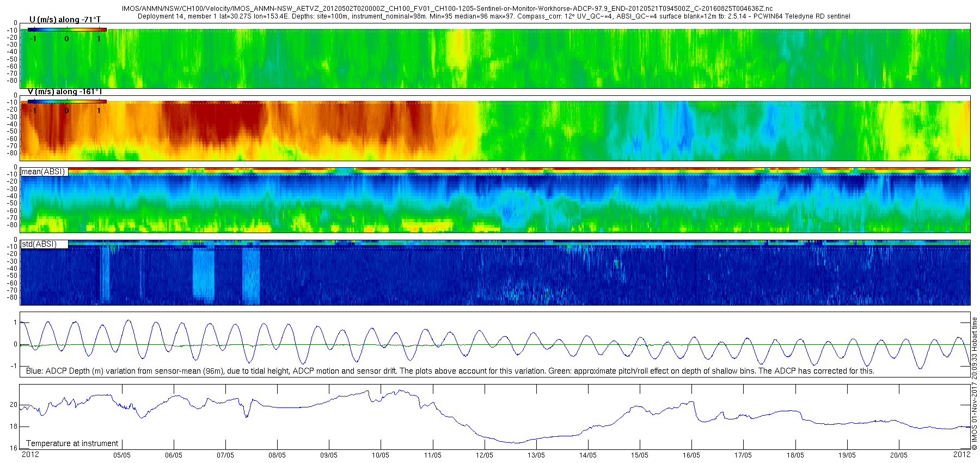Click the 05/05 date tick label
The image size is (980, 463).
pyautogui.click(x=122, y=455)
